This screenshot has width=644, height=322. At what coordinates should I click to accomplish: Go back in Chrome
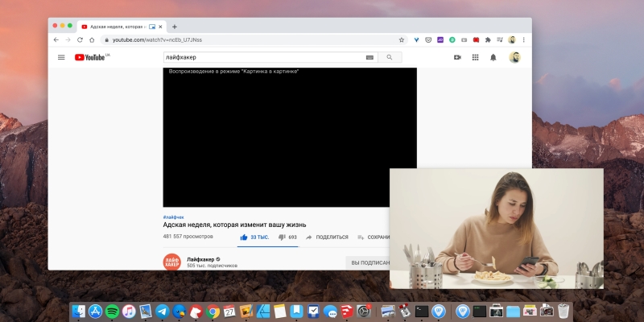[56, 39]
